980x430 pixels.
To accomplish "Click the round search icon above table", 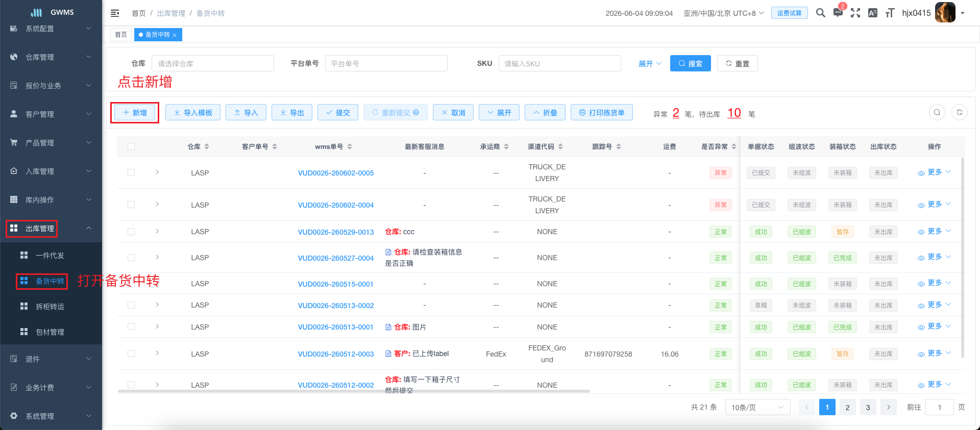I will pyautogui.click(x=937, y=112).
